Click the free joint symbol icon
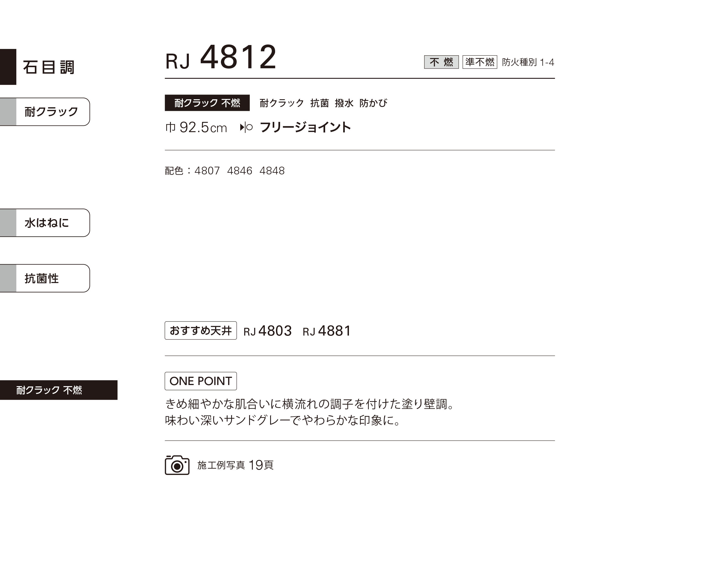728x581 pixels. 246,128
